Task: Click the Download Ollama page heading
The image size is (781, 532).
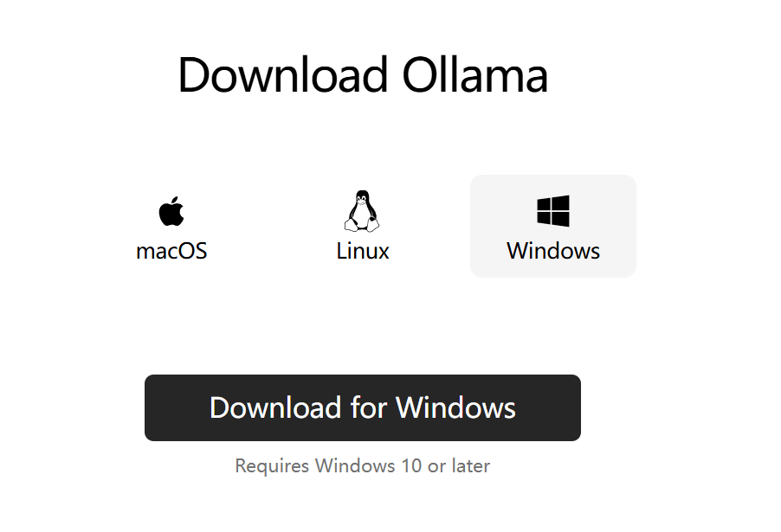Action: [363, 75]
